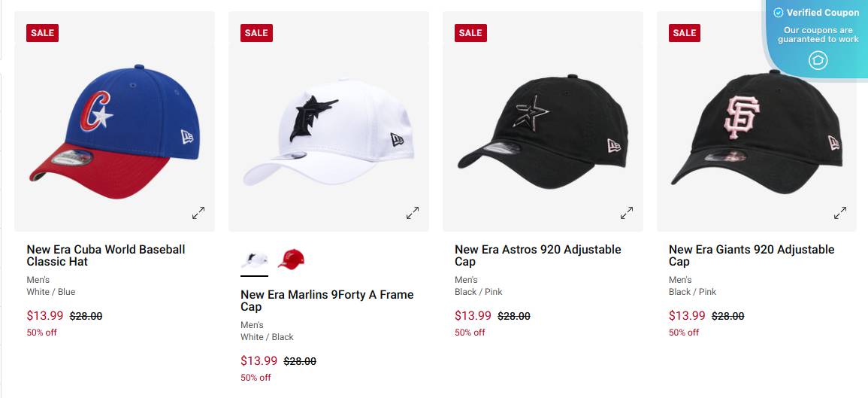The image size is (868, 398).
Task: Click the SALE badge on the Cuba hat
Action: pos(42,32)
